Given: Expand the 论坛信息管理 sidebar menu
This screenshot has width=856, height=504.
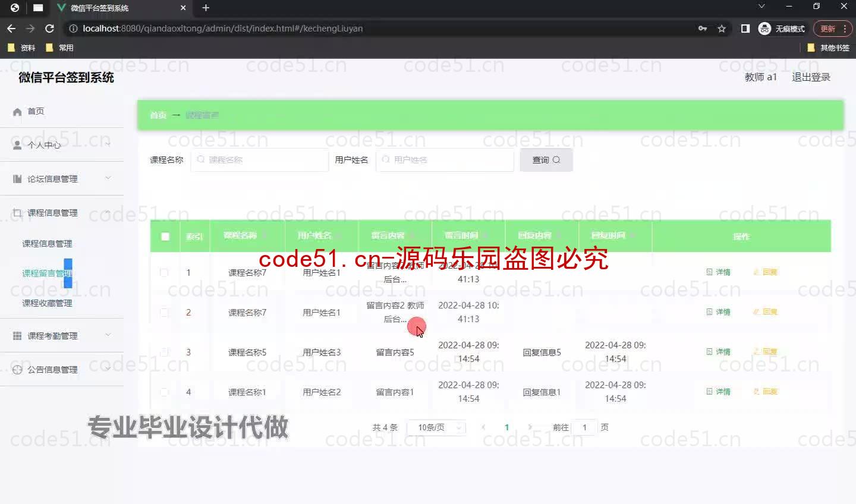Looking at the screenshot, I should [62, 179].
